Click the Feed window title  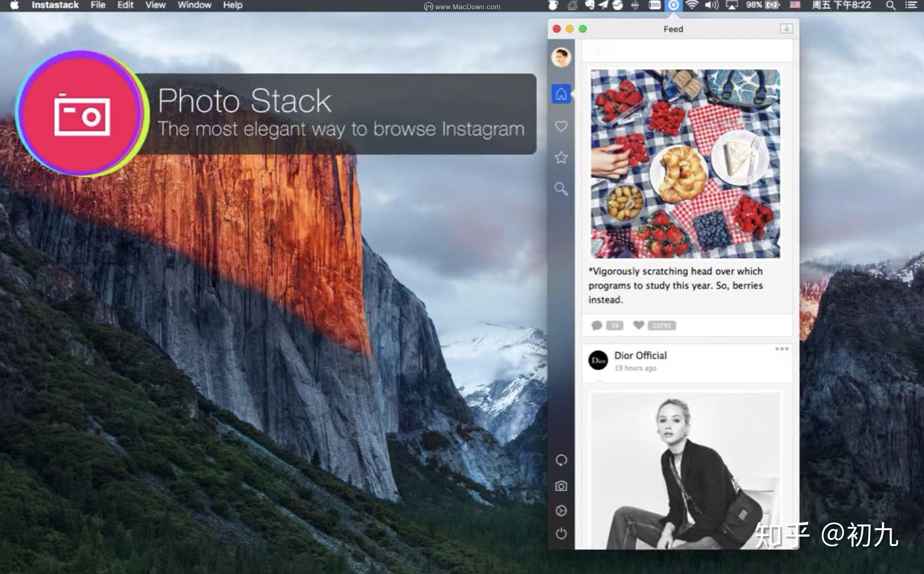(673, 29)
